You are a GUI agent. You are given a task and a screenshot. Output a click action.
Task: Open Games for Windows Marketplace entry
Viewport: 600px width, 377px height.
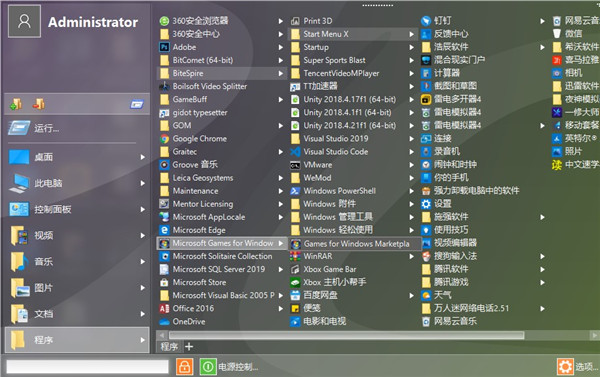tap(354, 243)
